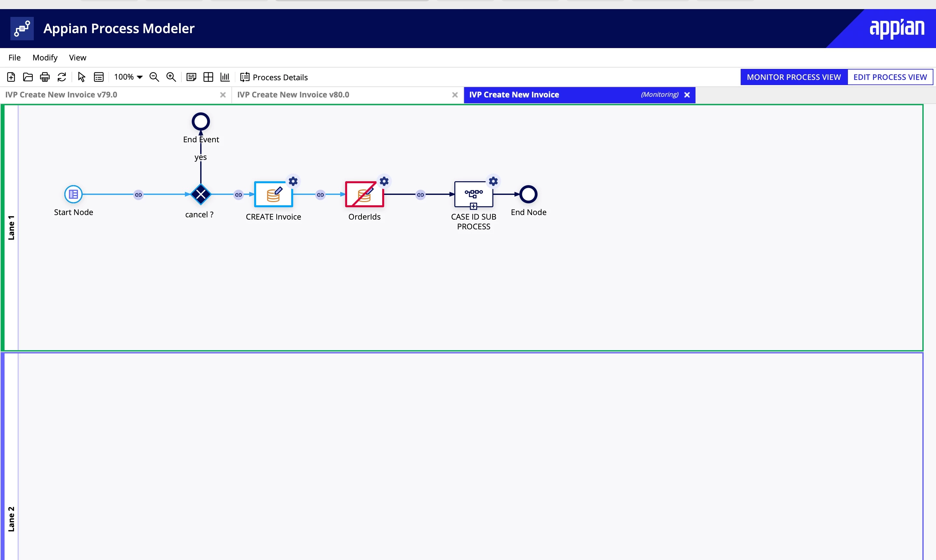Click the Appian Process Modeler logo icon
The width and height of the screenshot is (936, 560).
click(x=22, y=28)
